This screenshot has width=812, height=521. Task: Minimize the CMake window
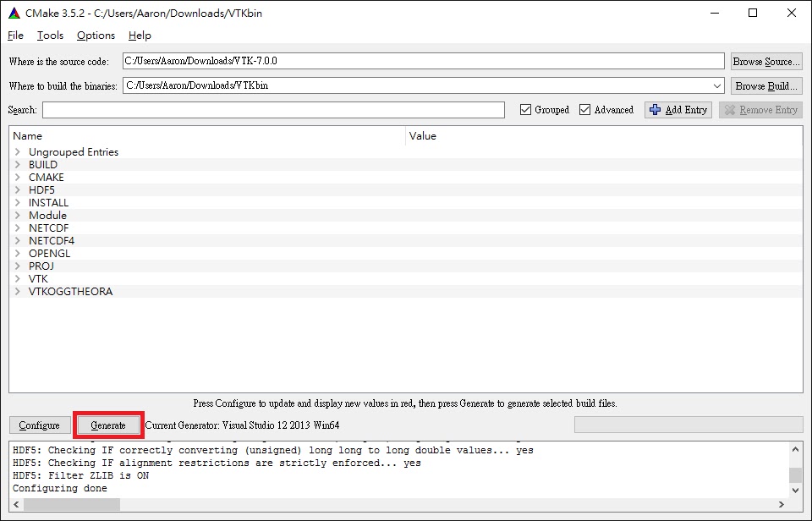coord(715,13)
